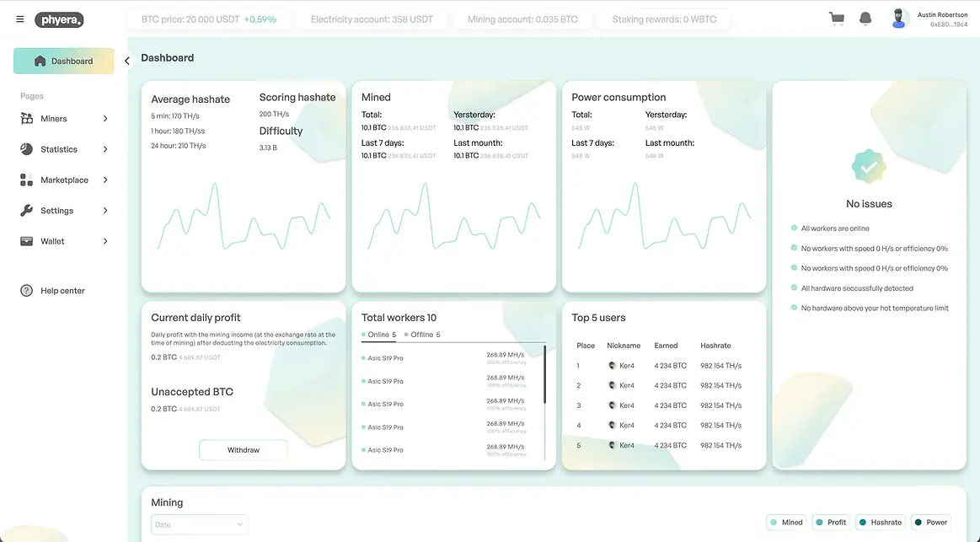Switch to Offline 5 workers tab
Screen dimensions: 980x542
pos(422,335)
